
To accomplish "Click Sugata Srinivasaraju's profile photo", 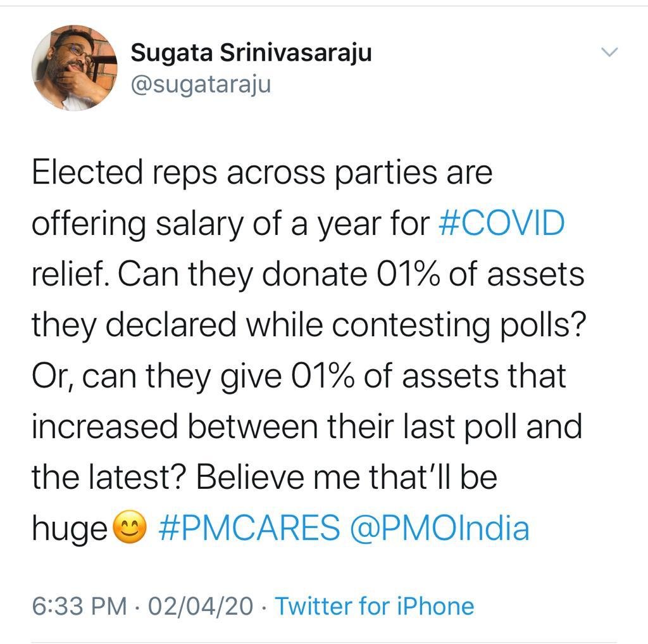I will click(75, 68).
